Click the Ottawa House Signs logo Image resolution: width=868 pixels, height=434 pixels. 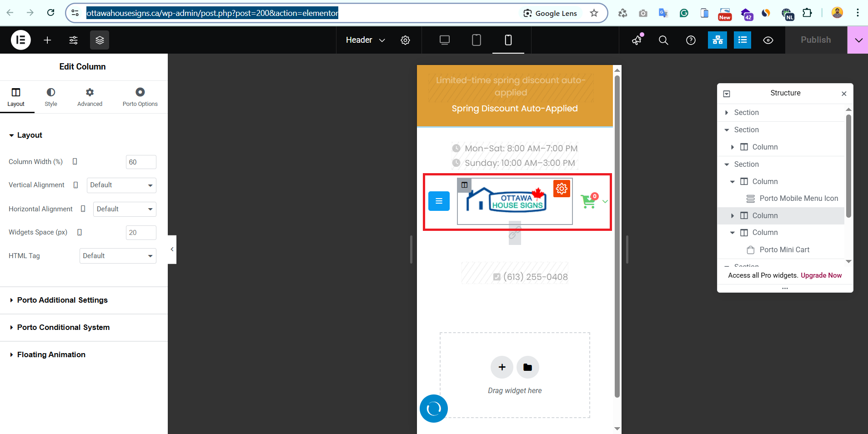(507, 200)
